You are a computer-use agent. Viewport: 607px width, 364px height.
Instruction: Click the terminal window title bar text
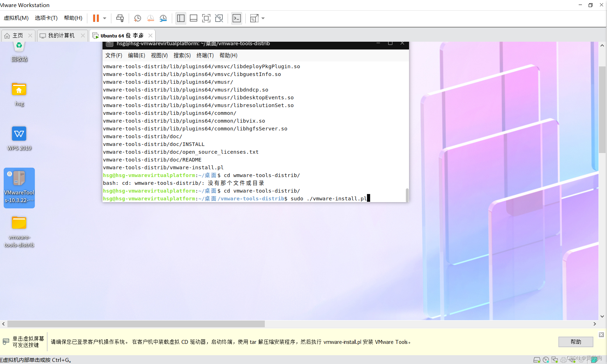point(193,44)
